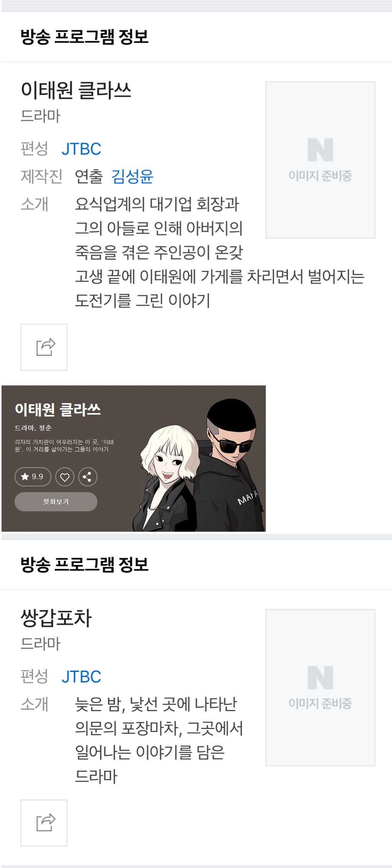Image resolution: width=392 pixels, height=868 pixels.
Task: Tap the heart like icon on webtoon banner
Action: click(x=65, y=477)
